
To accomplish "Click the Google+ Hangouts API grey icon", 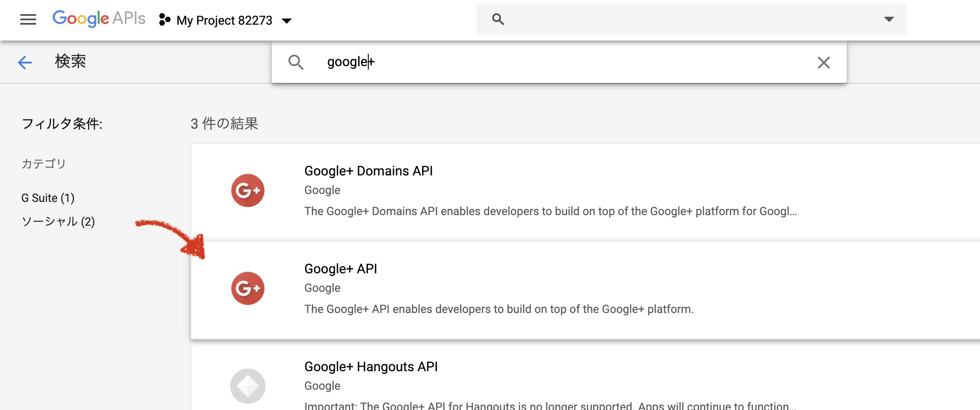I will (248, 386).
